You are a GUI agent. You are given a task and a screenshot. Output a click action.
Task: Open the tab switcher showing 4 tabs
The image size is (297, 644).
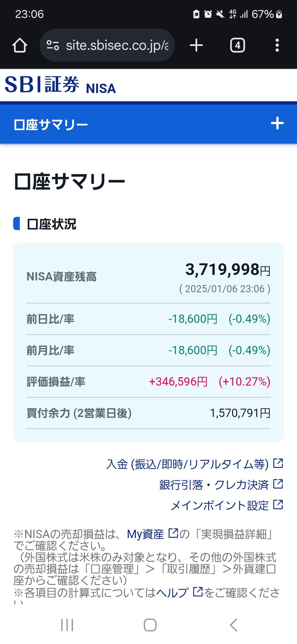(237, 46)
